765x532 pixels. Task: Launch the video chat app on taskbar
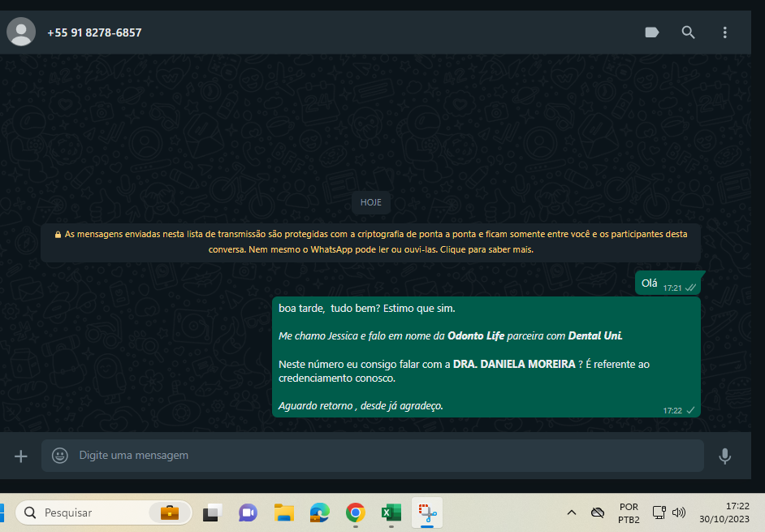248,513
